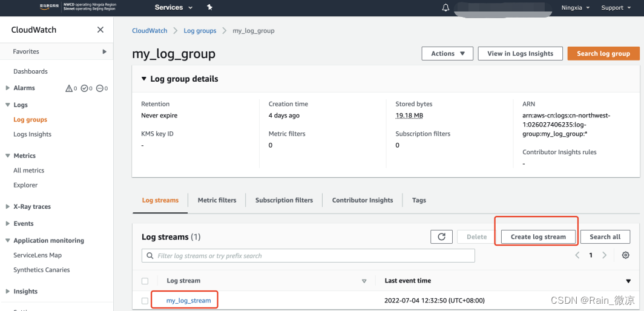This screenshot has width=644, height=311.
Task: Click View in Logs Insights button
Action: [520, 53]
